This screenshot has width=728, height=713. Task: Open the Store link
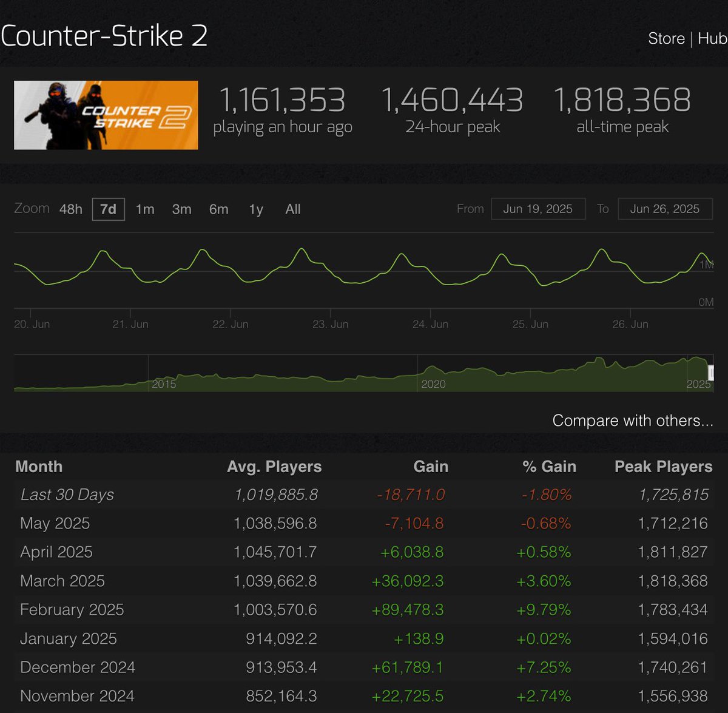[666, 39]
